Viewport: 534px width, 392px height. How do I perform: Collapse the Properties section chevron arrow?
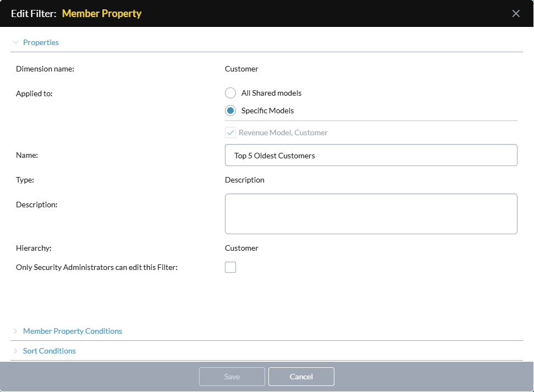click(x=15, y=42)
